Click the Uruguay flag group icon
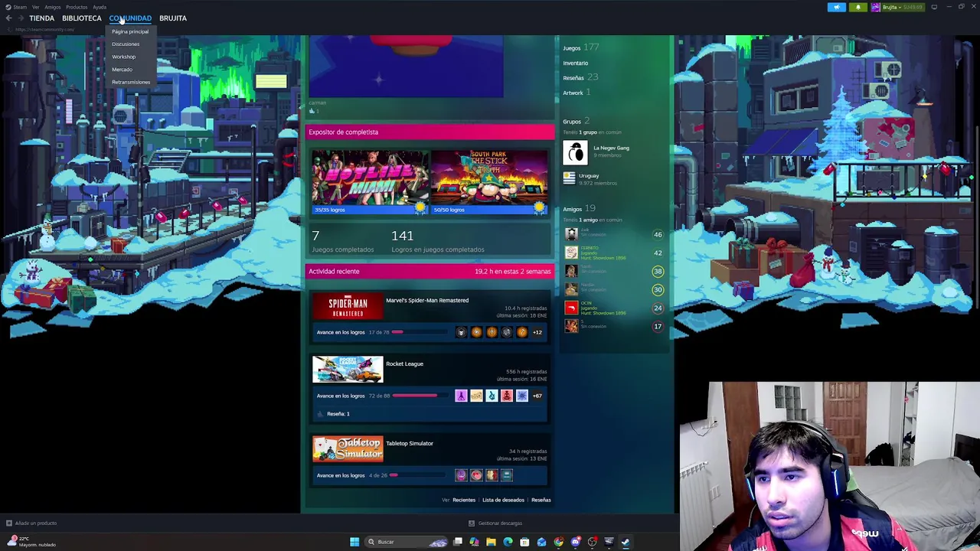 [569, 178]
